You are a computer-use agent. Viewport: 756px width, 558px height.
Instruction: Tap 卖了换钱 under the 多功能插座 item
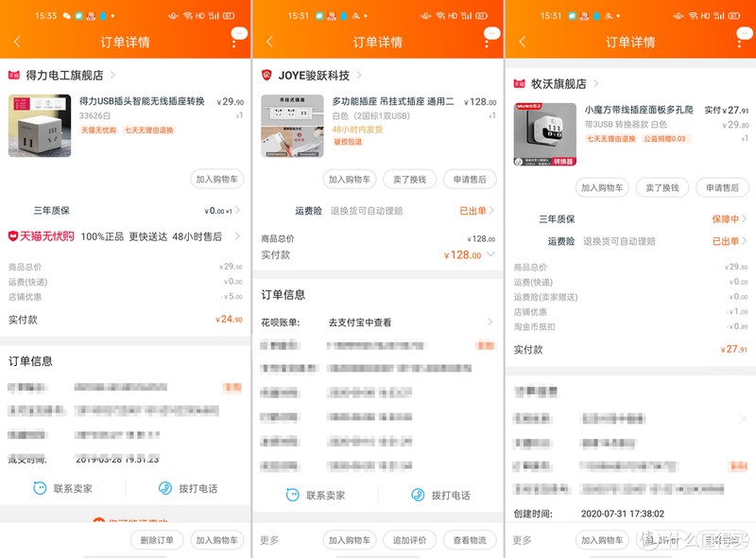coord(409,179)
